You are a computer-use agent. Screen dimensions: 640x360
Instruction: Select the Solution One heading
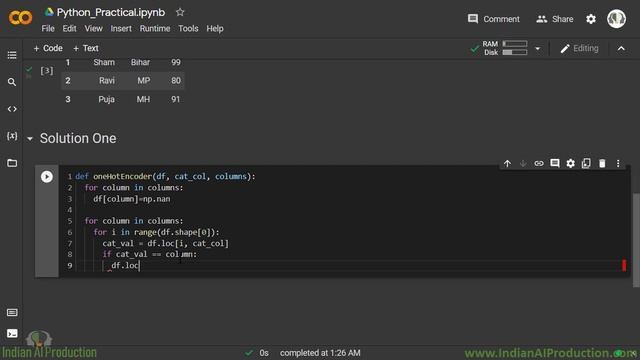[78, 138]
